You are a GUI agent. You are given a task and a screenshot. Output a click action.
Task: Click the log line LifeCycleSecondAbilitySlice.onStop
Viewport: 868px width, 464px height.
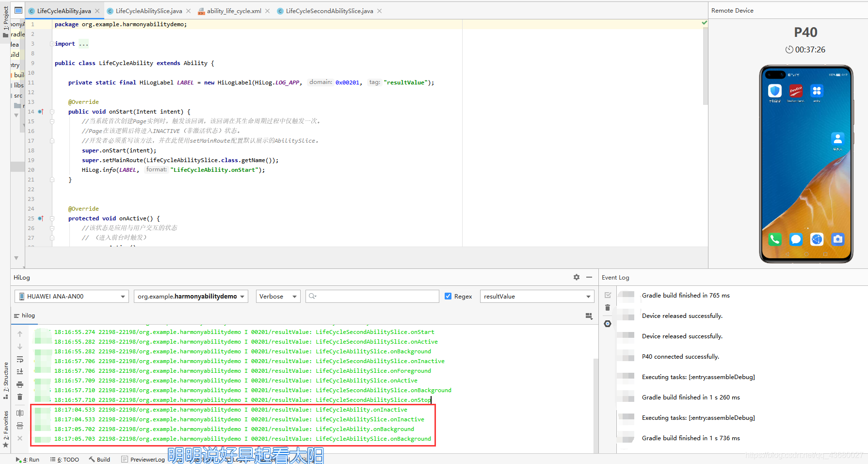click(242, 400)
